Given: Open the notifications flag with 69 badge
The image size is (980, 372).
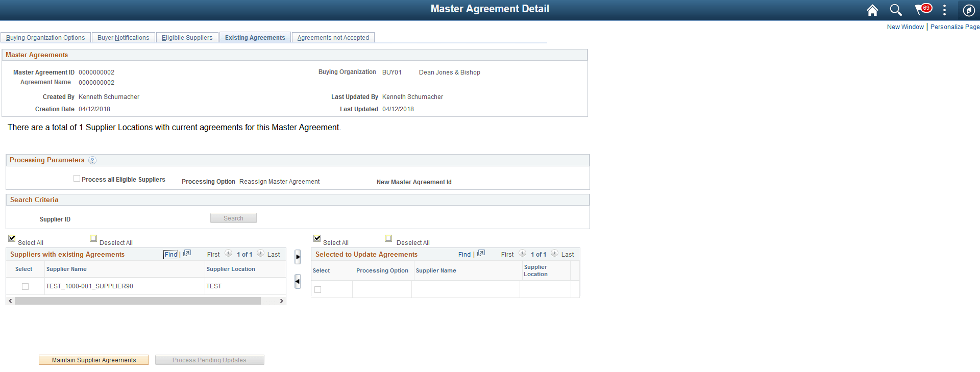Looking at the screenshot, I should point(923,9).
